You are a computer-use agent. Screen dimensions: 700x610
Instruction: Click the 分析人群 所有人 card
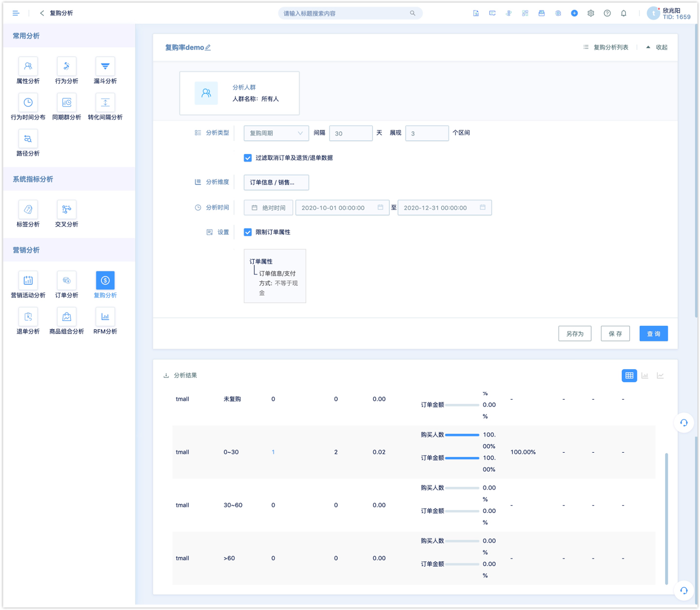tap(239, 93)
